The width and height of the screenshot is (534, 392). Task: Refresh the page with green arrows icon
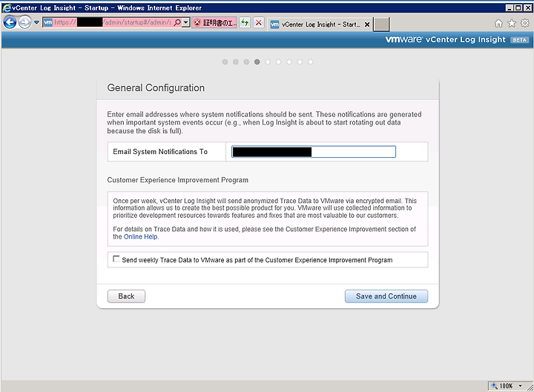click(245, 23)
